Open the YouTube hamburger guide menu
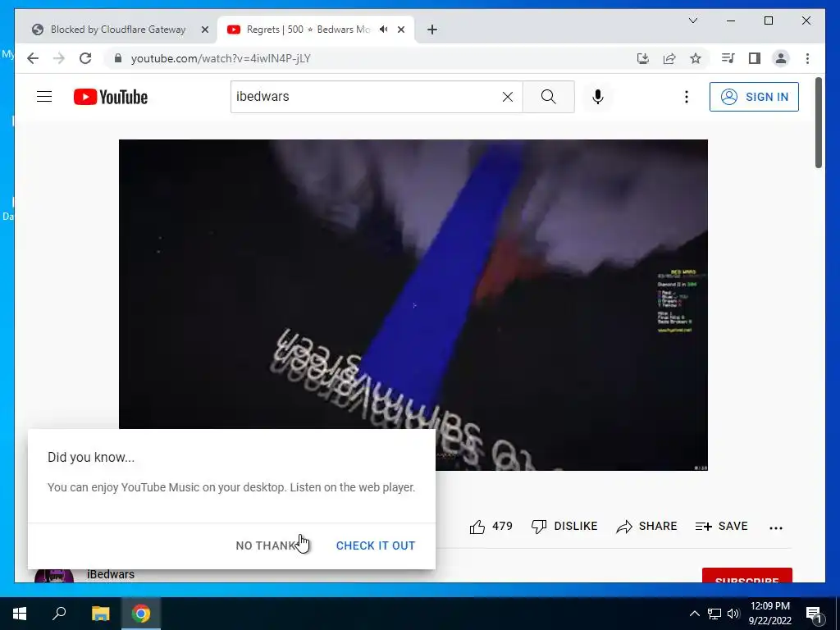This screenshot has height=630, width=840. [x=44, y=97]
